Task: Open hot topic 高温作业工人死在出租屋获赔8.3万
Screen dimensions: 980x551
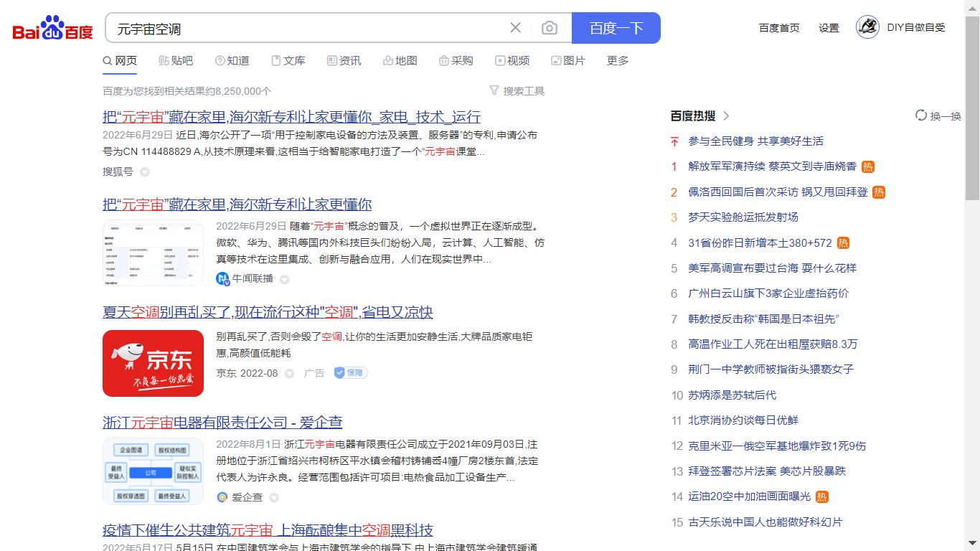Action: (x=773, y=344)
